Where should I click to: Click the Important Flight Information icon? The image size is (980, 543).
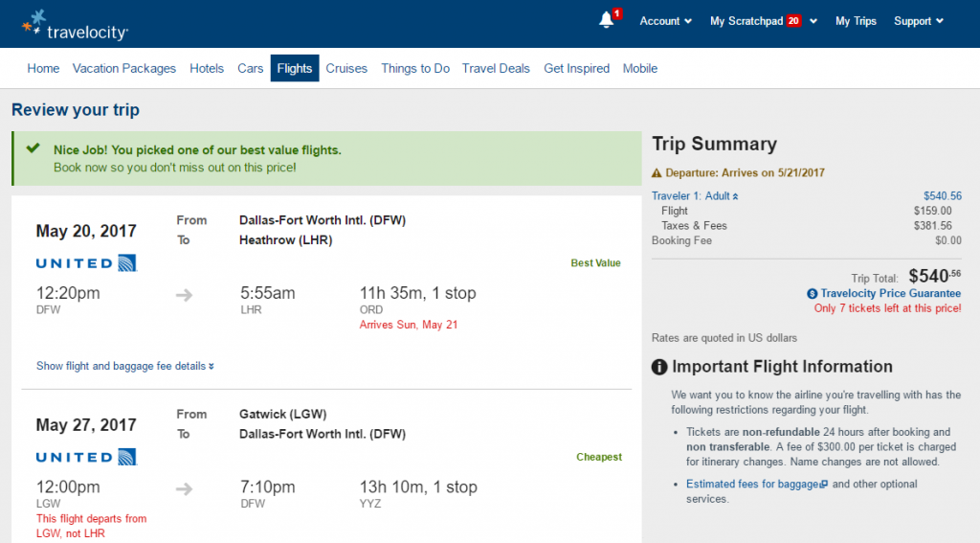[x=659, y=367]
